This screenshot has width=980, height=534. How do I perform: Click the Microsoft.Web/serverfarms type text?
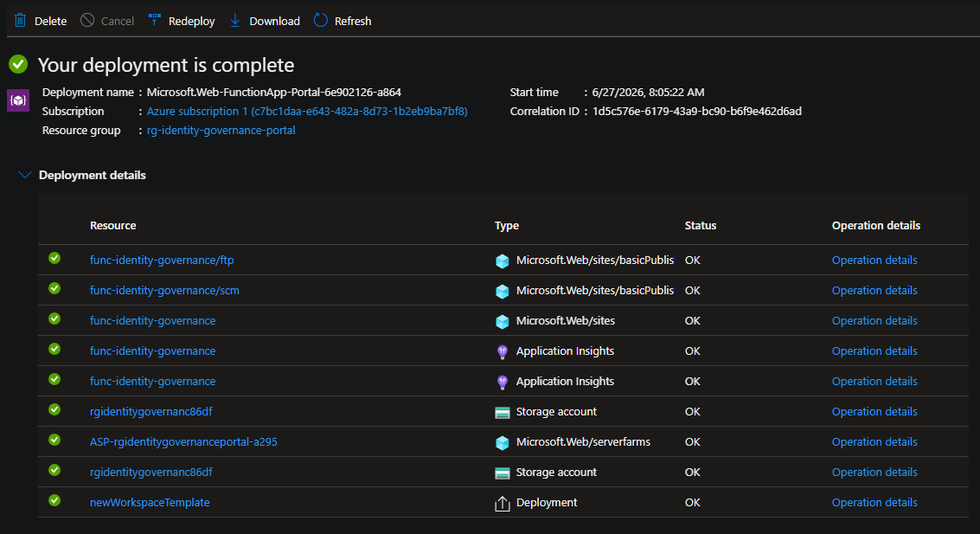(583, 442)
